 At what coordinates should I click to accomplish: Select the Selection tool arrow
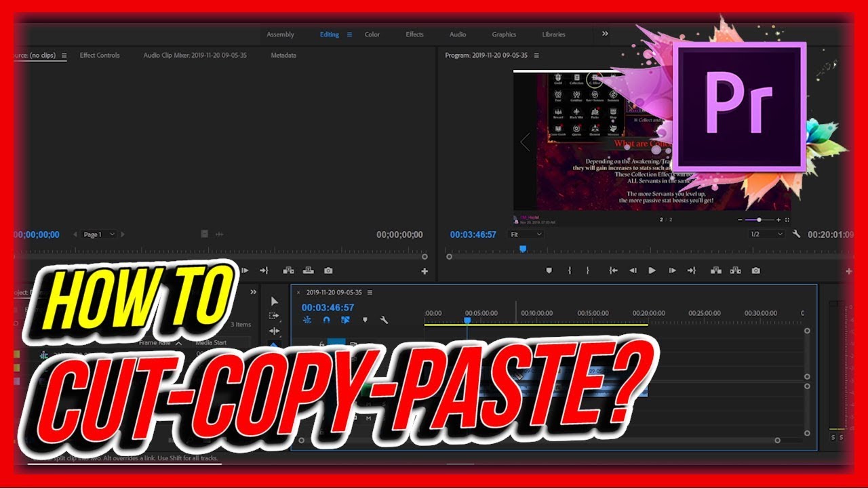(274, 301)
